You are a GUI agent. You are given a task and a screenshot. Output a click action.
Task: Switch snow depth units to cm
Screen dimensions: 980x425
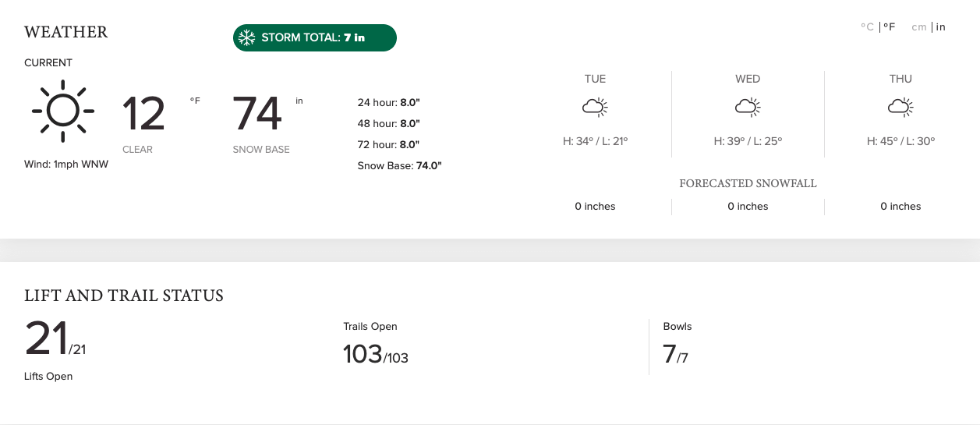919,27
